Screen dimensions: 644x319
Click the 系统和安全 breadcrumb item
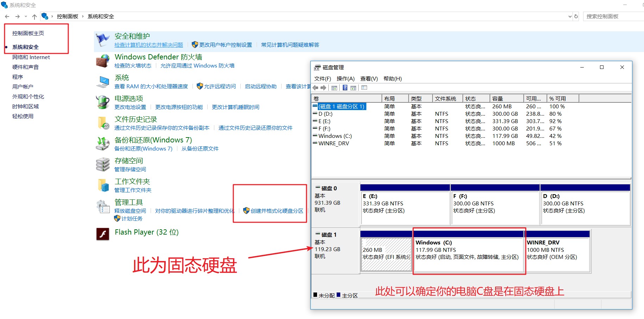(101, 17)
